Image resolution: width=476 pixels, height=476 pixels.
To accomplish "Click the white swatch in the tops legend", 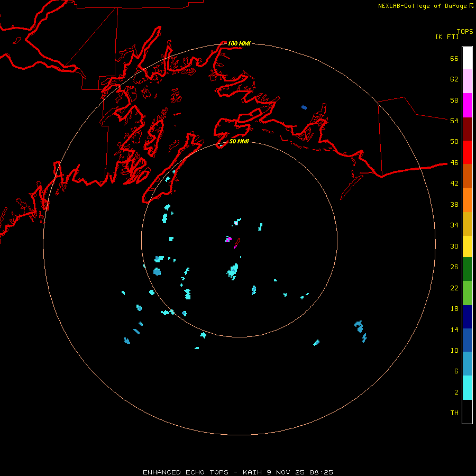I will (467, 58).
